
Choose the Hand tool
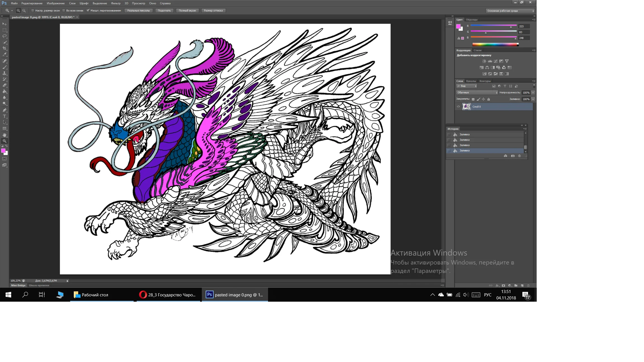(x=4, y=135)
